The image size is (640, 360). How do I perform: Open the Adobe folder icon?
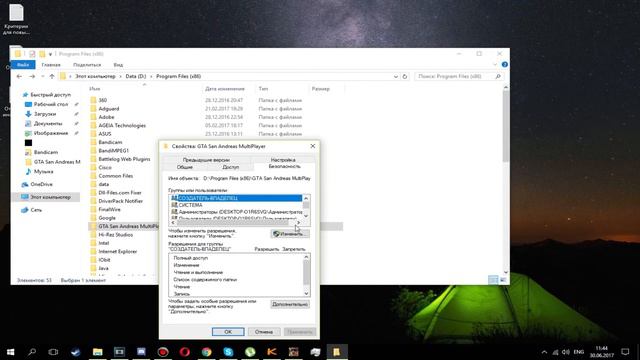(x=93, y=117)
